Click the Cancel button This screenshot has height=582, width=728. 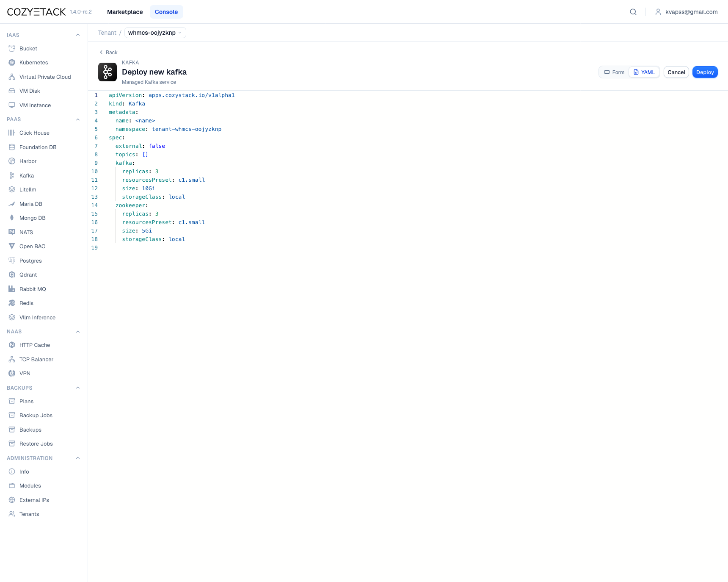click(x=676, y=72)
